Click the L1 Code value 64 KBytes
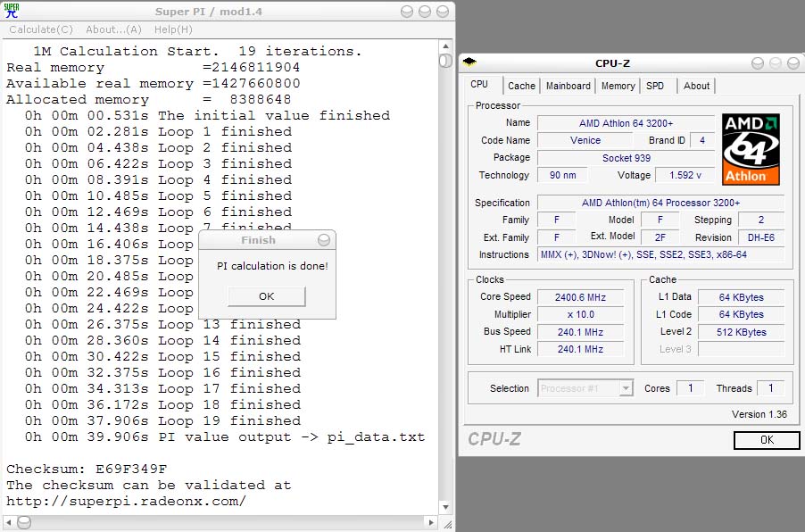805x532 pixels. (x=741, y=314)
